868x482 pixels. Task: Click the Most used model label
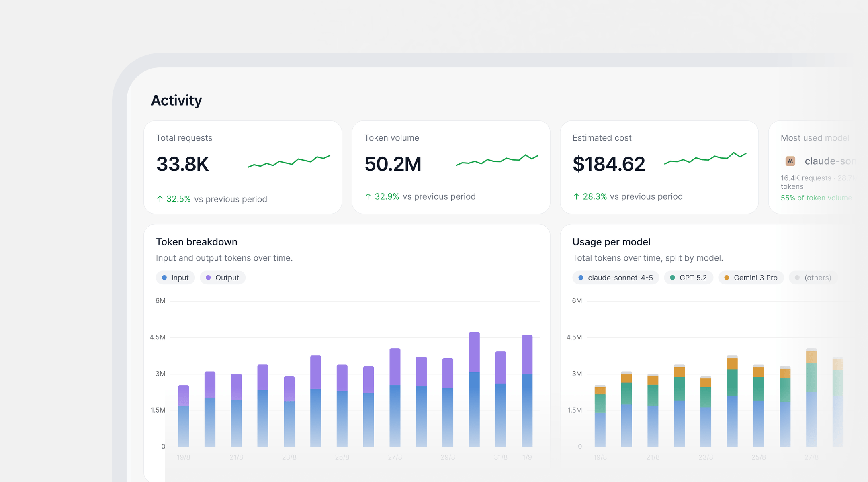coord(815,138)
